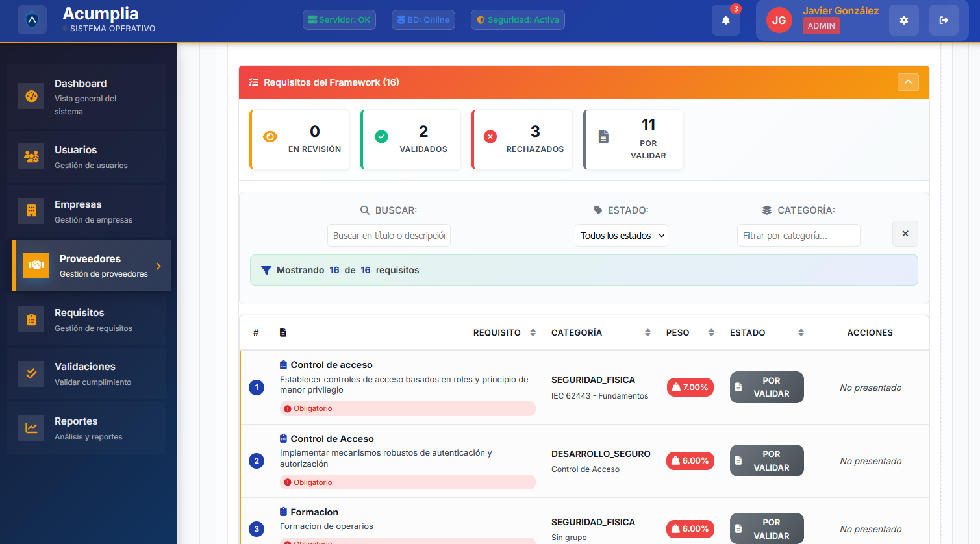Clear filters with the X button
The height and width of the screenshot is (544, 980).
(x=905, y=234)
